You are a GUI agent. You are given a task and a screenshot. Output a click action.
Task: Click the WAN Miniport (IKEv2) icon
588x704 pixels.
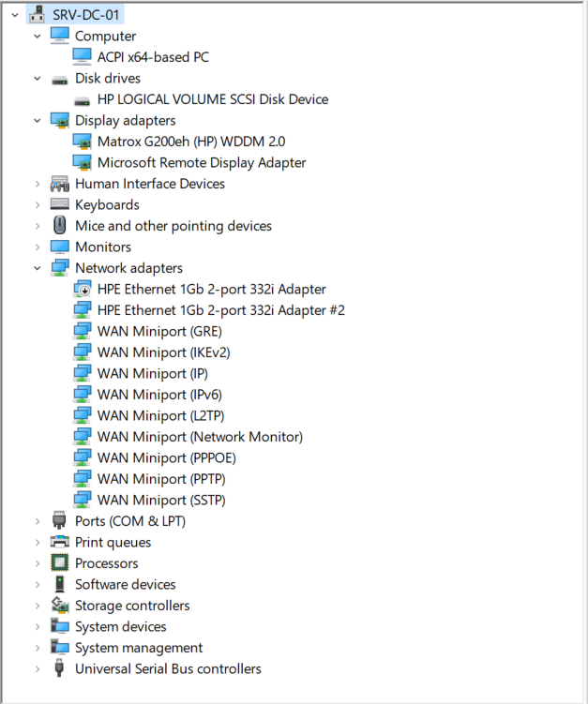point(82,352)
